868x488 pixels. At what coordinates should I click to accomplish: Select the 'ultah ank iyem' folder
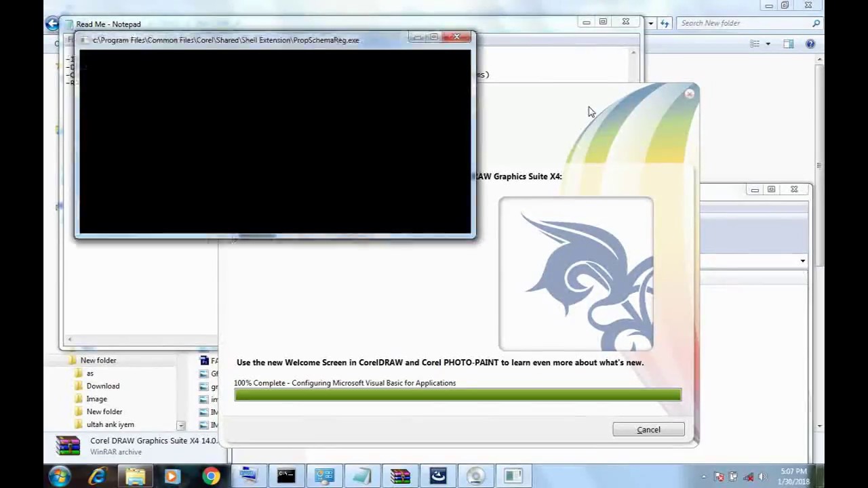[x=110, y=425]
